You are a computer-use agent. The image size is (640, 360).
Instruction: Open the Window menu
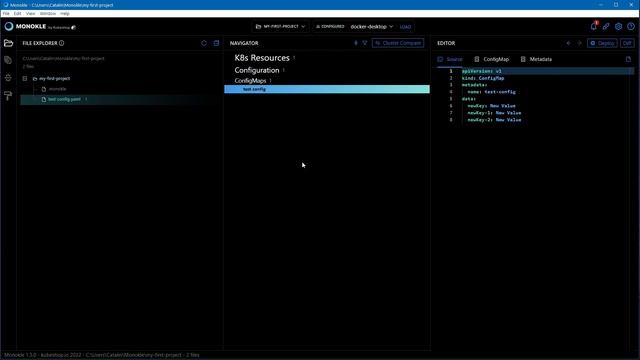48,13
